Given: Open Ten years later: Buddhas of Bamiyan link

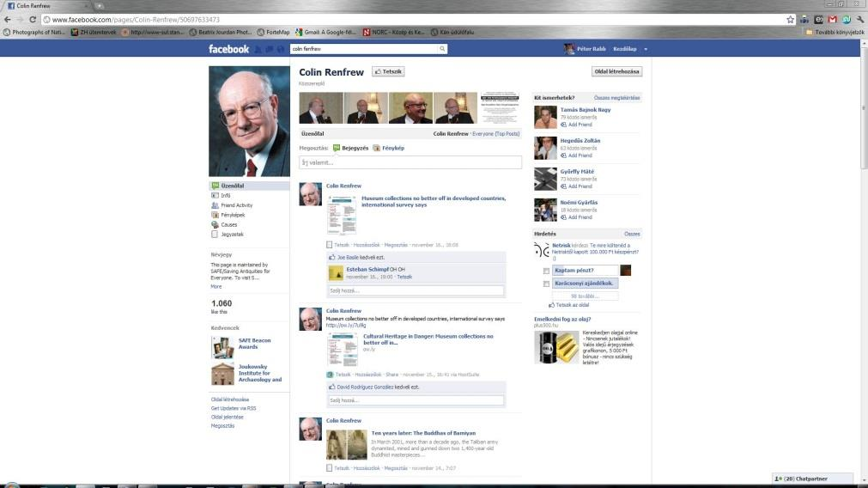Looking at the screenshot, I should click(x=423, y=433).
